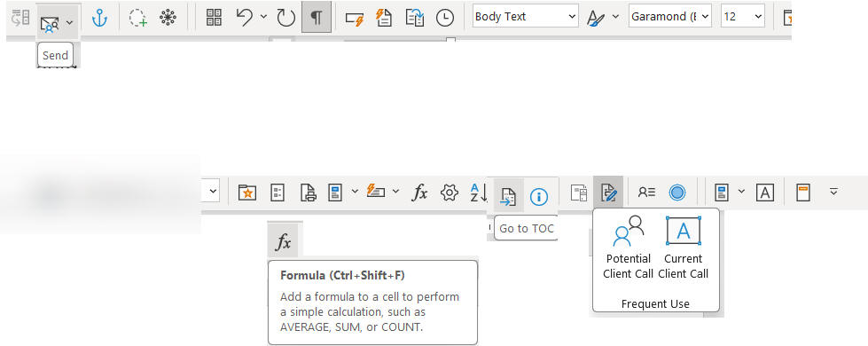Image resolution: width=868 pixels, height=346 pixels.
Task: Click the document with lightning bolt icon
Action: pos(384,18)
